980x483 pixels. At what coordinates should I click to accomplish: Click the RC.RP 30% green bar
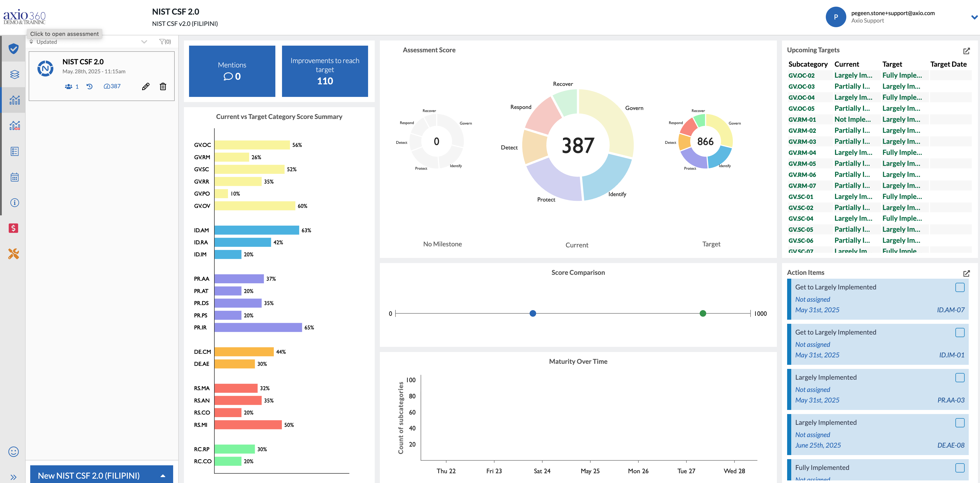234,449
